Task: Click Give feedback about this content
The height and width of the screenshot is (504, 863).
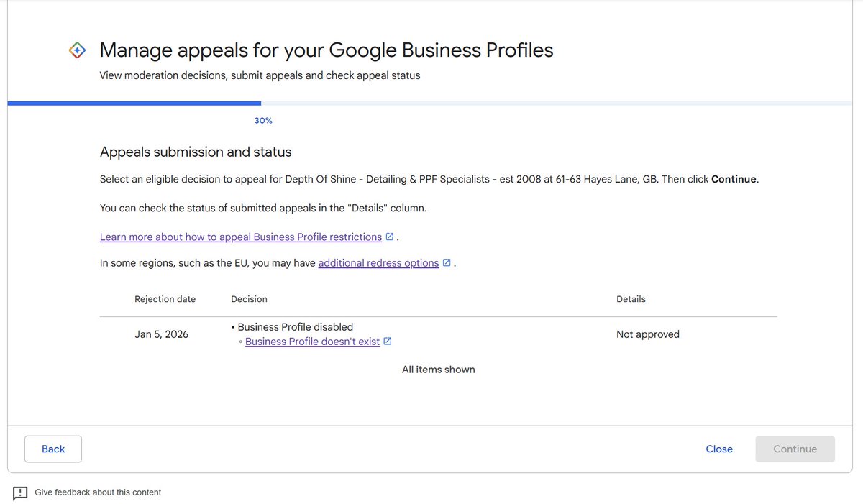Action: tap(98, 492)
